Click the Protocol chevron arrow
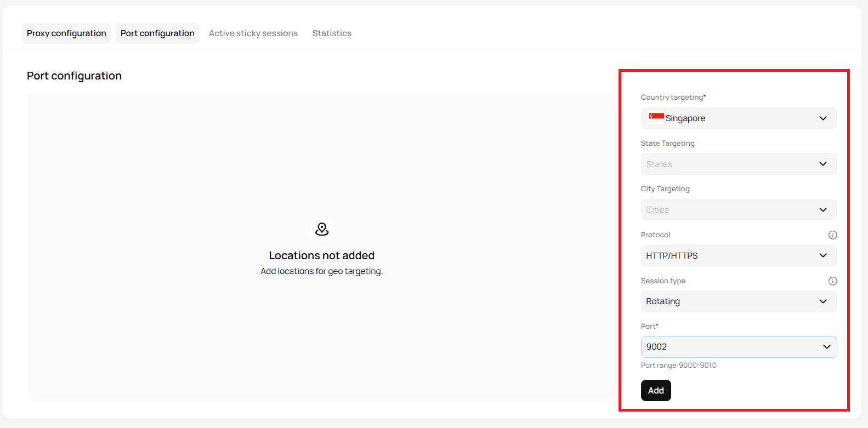Screen dimensions: 868x428 tap(823, 255)
